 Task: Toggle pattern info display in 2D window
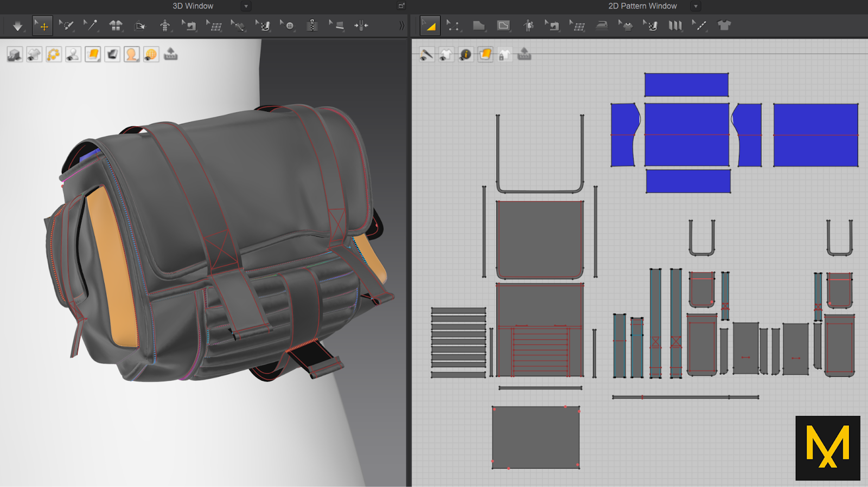point(465,54)
